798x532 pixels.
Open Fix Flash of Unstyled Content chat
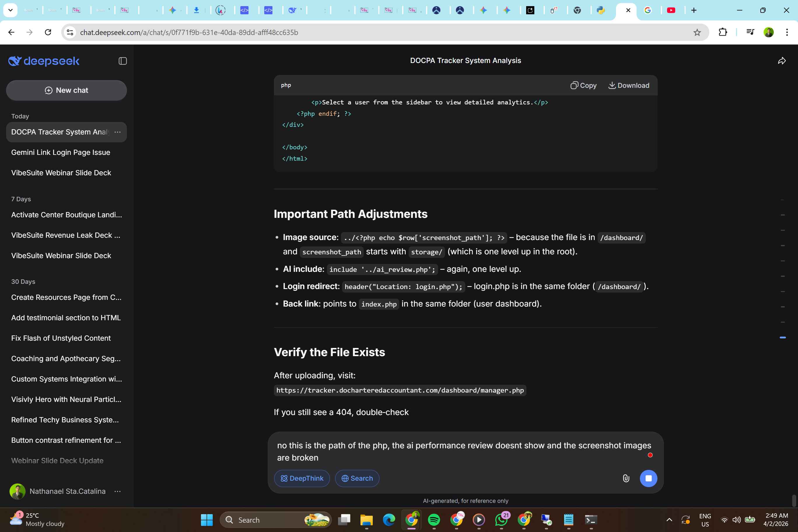click(61, 338)
